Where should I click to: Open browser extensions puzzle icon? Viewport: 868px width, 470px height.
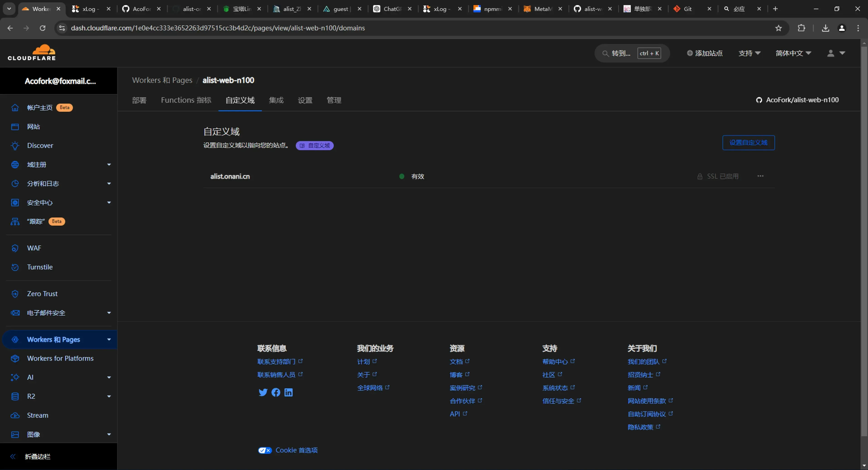(801, 28)
